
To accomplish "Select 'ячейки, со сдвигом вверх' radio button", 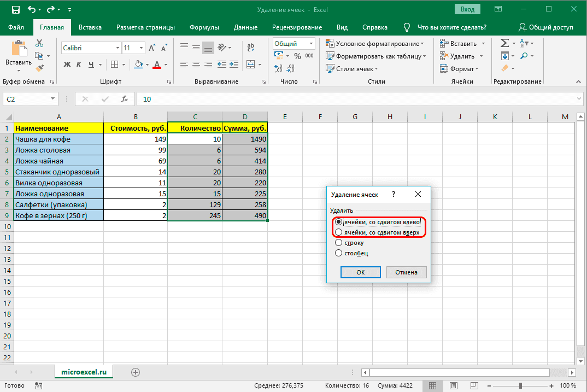I will [x=339, y=232].
